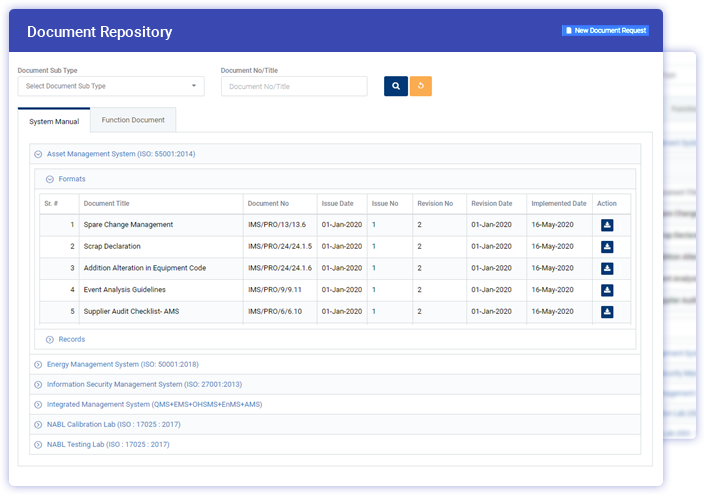Viewport: 704px width, 498px height.
Task: Select the System Manual tab
Action: [54, 121]
